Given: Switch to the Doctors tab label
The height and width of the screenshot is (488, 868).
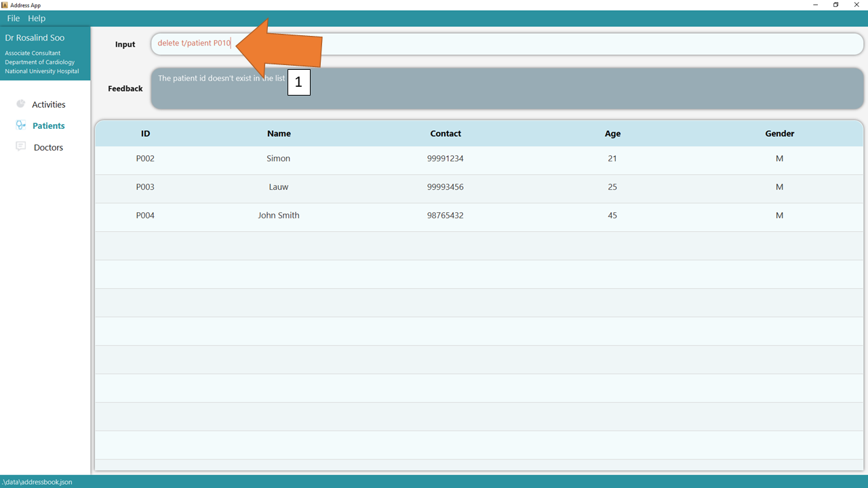Looking at the screenshot, I should pos(48,147).
